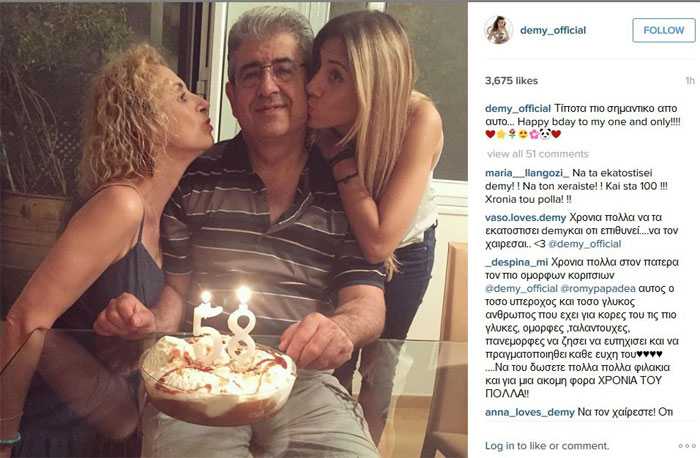Screen dimensions: 700x458
Task: Click the @demy_official mention in _despina_mi's comment
Action: tap(521, 288)
